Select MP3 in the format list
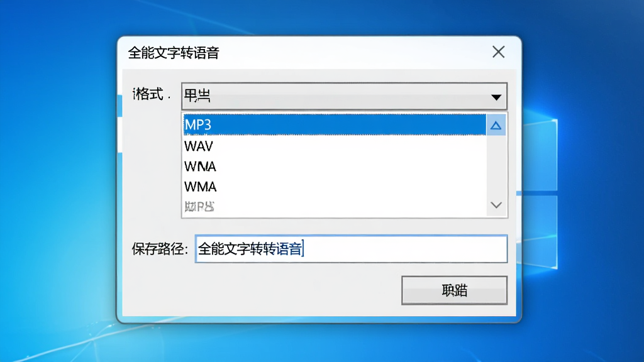 (335, 124)
